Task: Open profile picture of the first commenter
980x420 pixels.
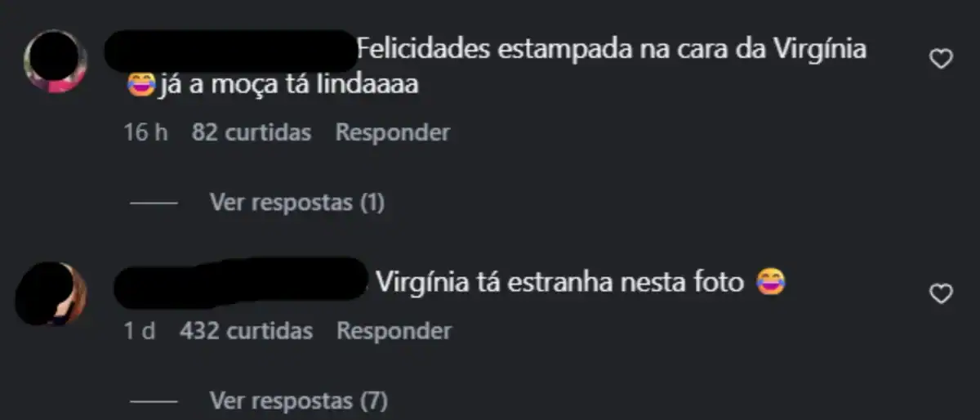Action: (55, 61)
